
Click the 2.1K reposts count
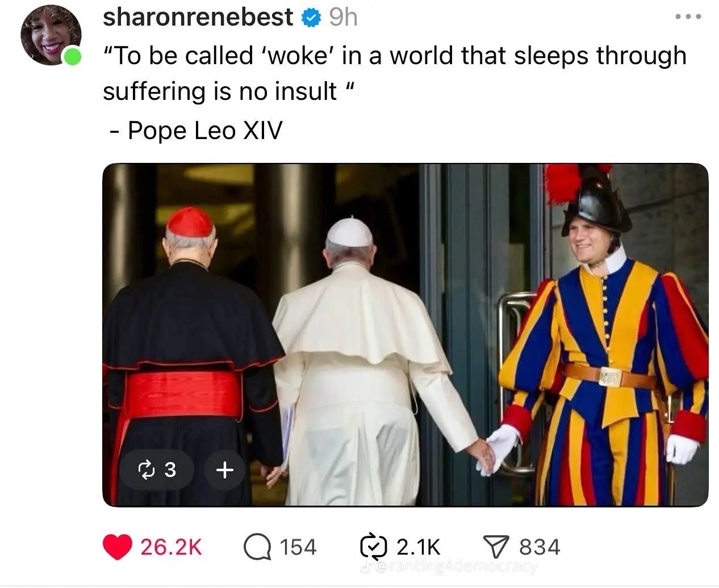point(418,547)
